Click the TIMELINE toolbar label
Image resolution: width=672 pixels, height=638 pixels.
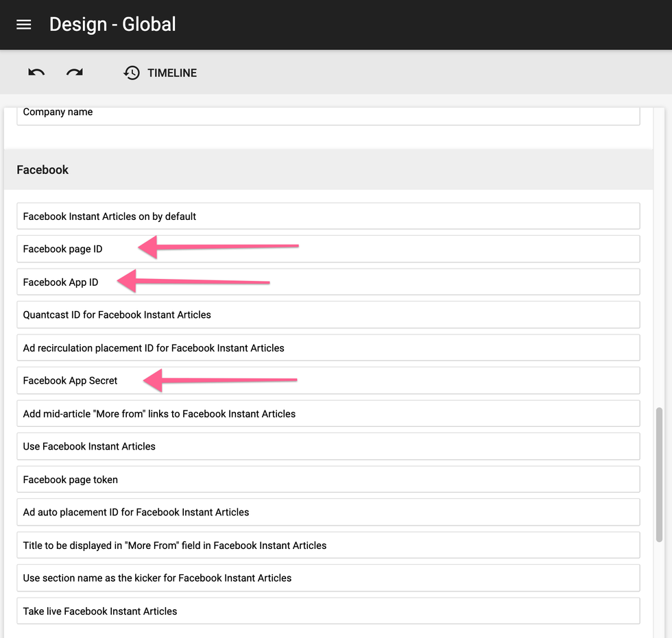(171, 73)
